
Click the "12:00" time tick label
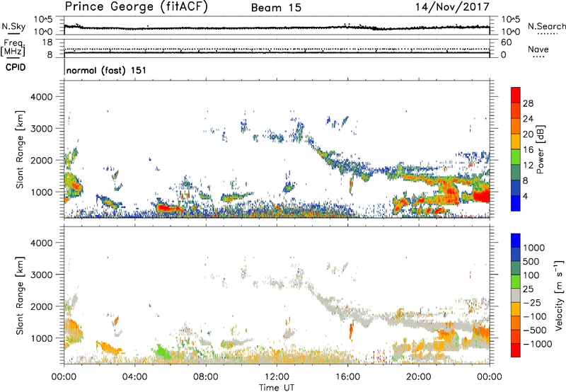pyautogui.click(x=277, y=377)
